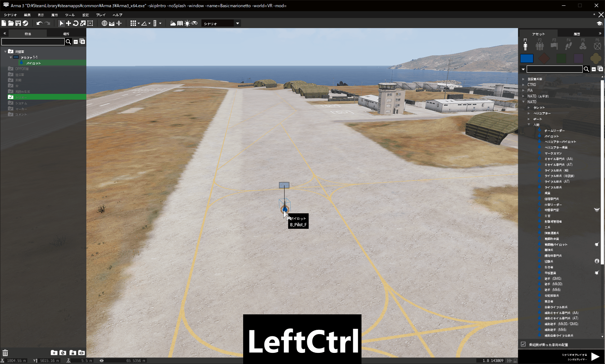Click the trash bin to delete selection
The width and height of the screenshot is (605, 364).
(x=5, y=353)
